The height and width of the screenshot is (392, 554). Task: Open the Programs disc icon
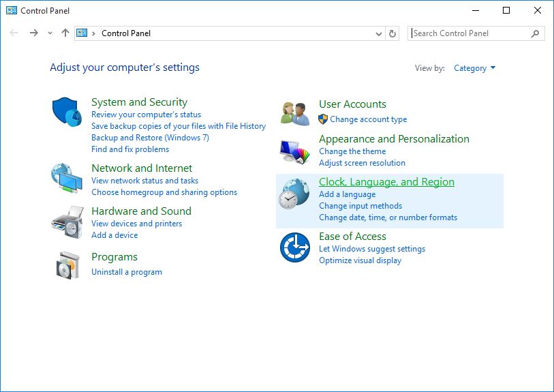click(x=68, y=265)
